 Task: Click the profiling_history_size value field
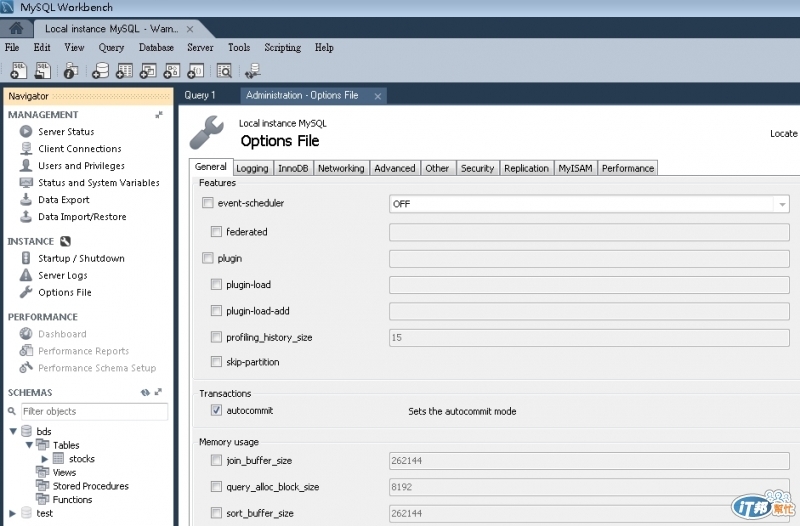589,338
